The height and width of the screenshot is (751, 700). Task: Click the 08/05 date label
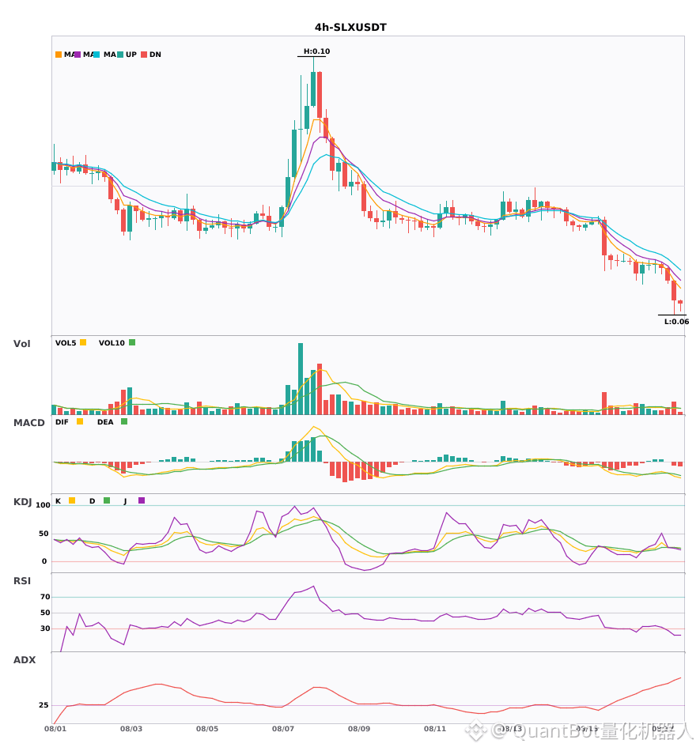pyautogui.click(x=207, y=729)
